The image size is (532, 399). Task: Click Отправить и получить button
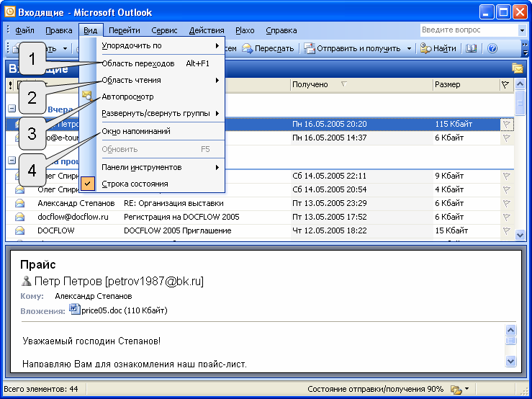tap(353, 48)
